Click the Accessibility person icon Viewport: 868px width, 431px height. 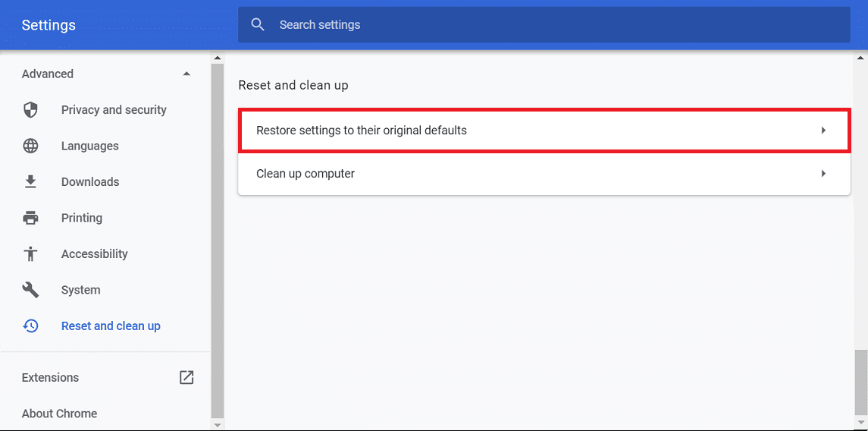(30, 254)
